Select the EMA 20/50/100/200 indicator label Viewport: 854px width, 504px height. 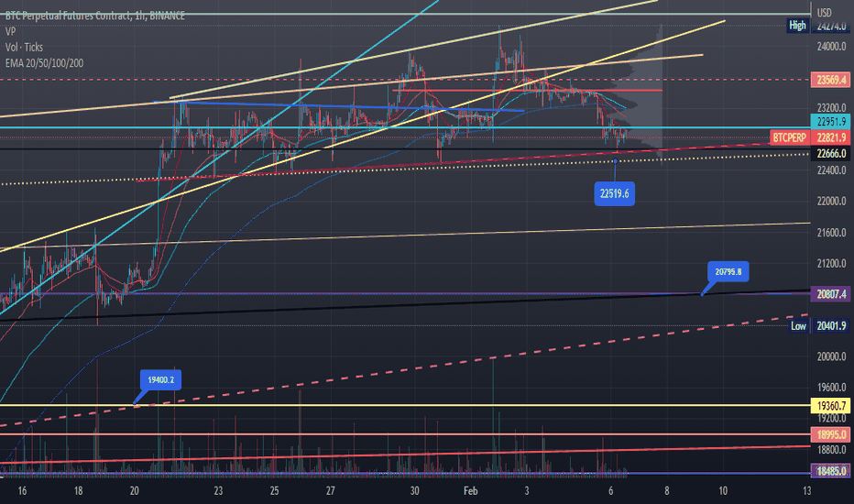point(44,63)
